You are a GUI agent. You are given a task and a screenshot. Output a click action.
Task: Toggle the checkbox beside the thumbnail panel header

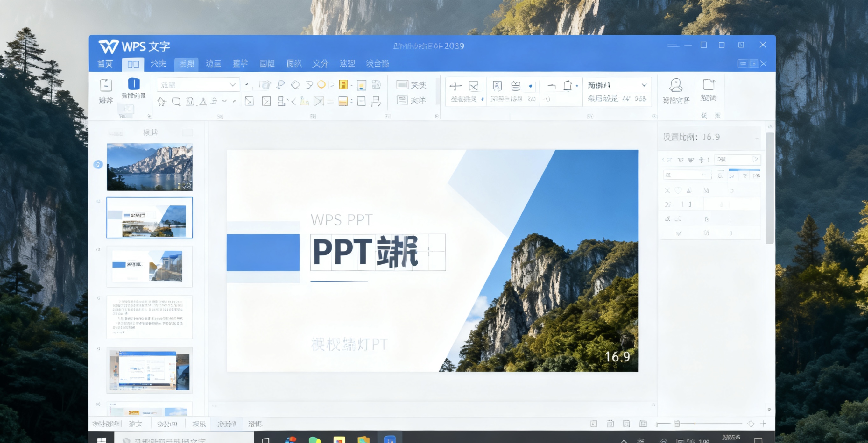187,132
